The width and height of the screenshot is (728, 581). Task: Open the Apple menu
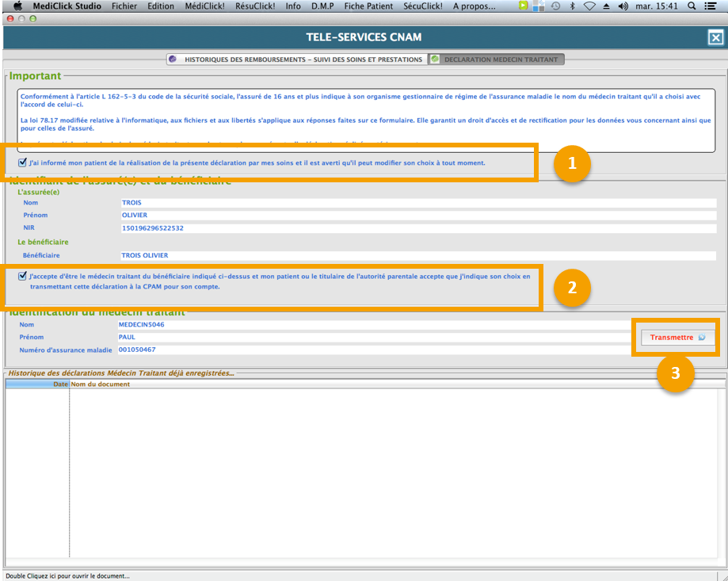point(17,6)
